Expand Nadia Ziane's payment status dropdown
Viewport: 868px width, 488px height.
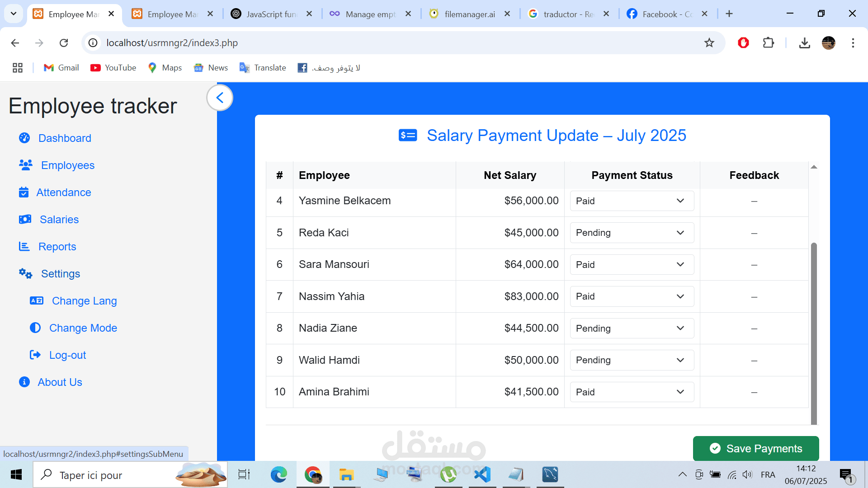(632, 328)
